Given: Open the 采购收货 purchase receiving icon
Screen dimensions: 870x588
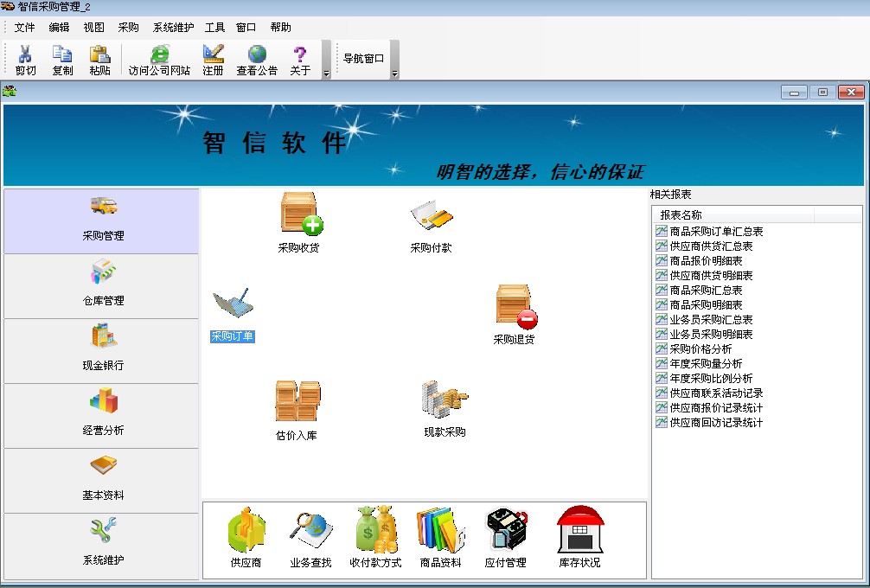Looking at the screenshot, I should 299,214.
